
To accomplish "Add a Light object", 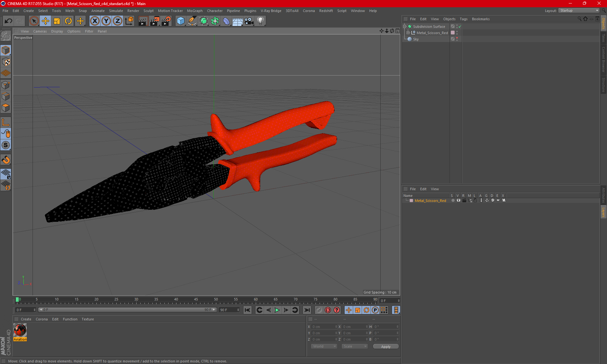I will point(261,21).
